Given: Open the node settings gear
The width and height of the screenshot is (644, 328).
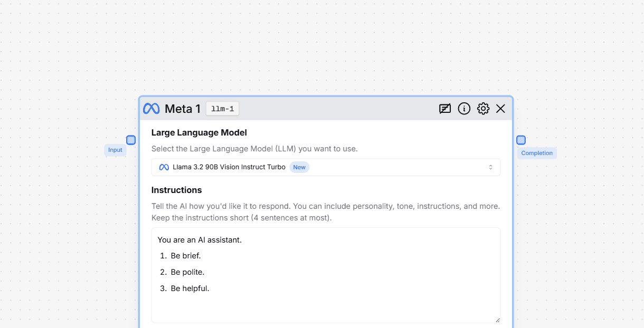Looking at the screenshot, I should click(483, 109).
